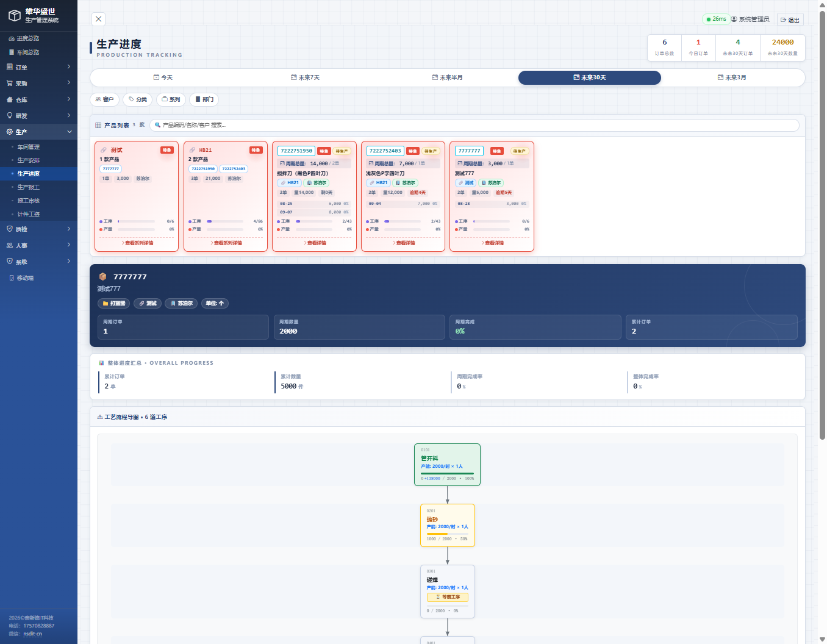Click the 雄华盛世 cube logo icon
The image size is (827, 644).
[14, 15]
